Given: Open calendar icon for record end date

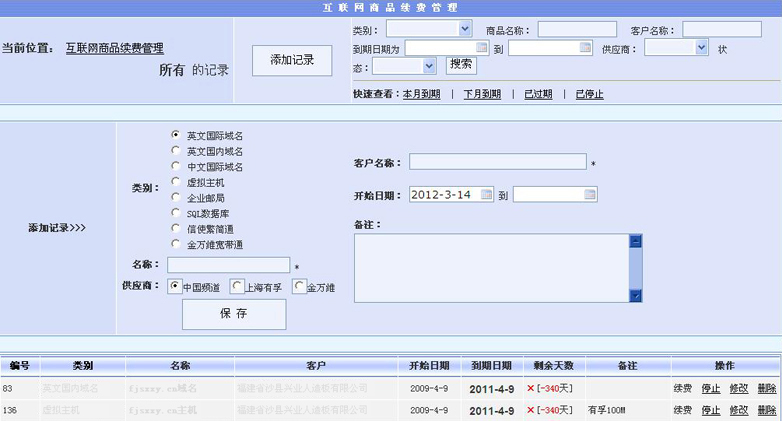Looking at the screenshot, I should tap(590, 194).
